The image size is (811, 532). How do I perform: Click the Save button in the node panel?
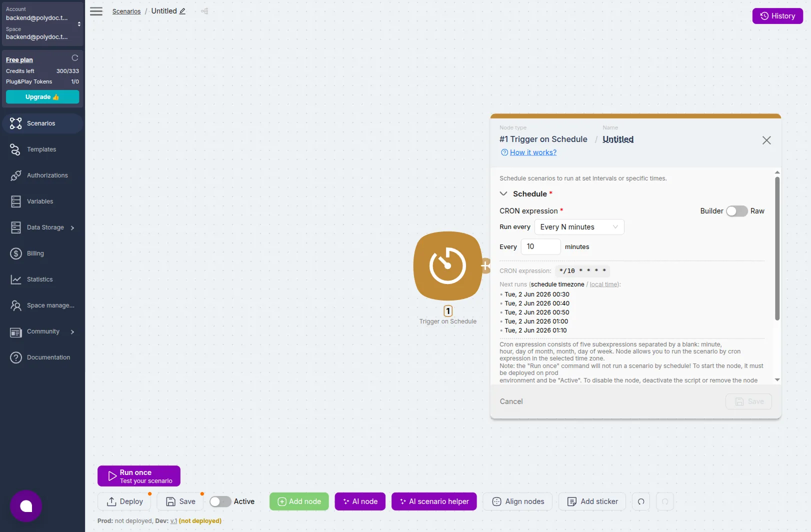(x=748, y=401)
